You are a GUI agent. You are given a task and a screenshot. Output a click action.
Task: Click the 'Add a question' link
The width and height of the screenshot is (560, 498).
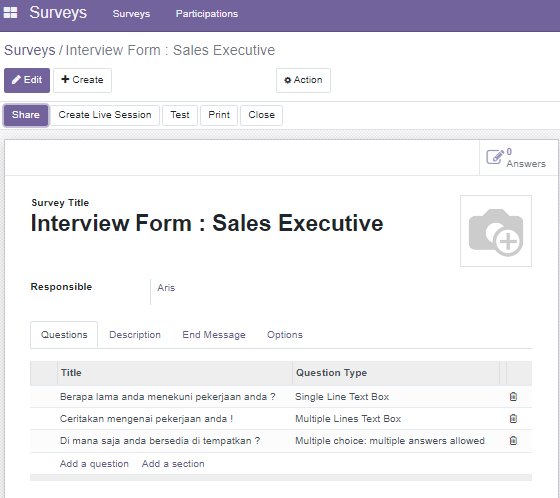click(x=94, y=464)
